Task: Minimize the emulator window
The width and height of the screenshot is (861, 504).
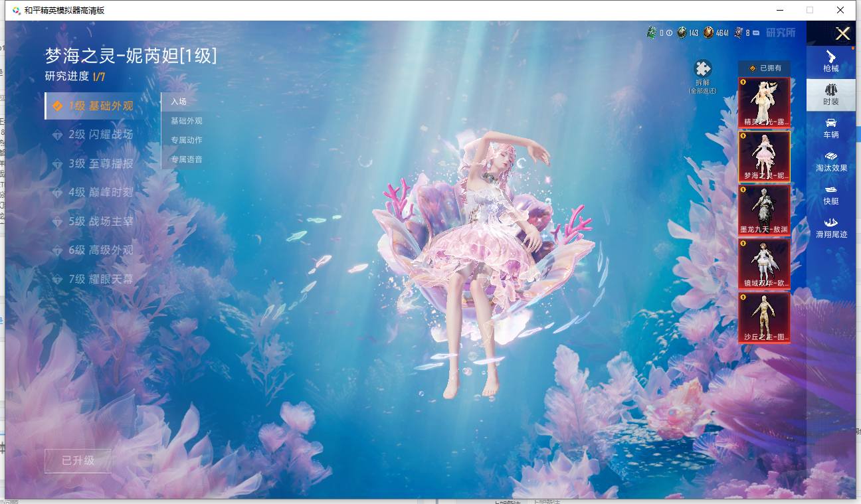Action: coord(779,11)
